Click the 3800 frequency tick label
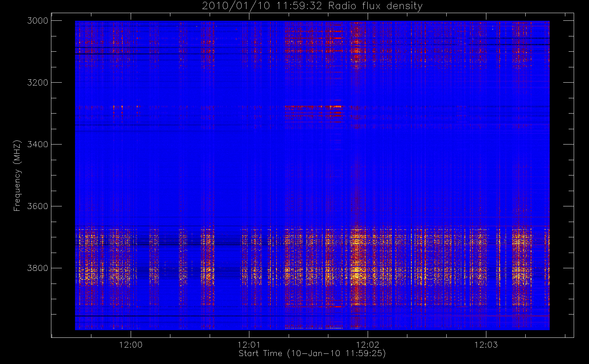 38,268
